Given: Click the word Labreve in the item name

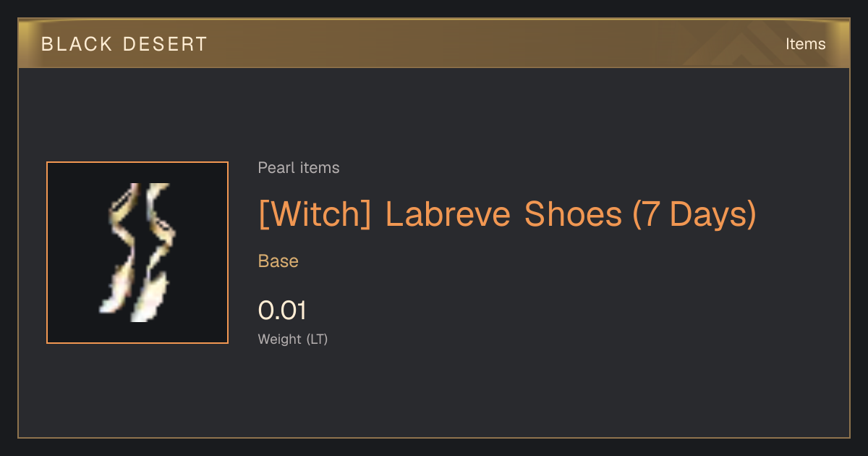Looking at the screenshot, I should pyautogui.click(x=449, y=214).
